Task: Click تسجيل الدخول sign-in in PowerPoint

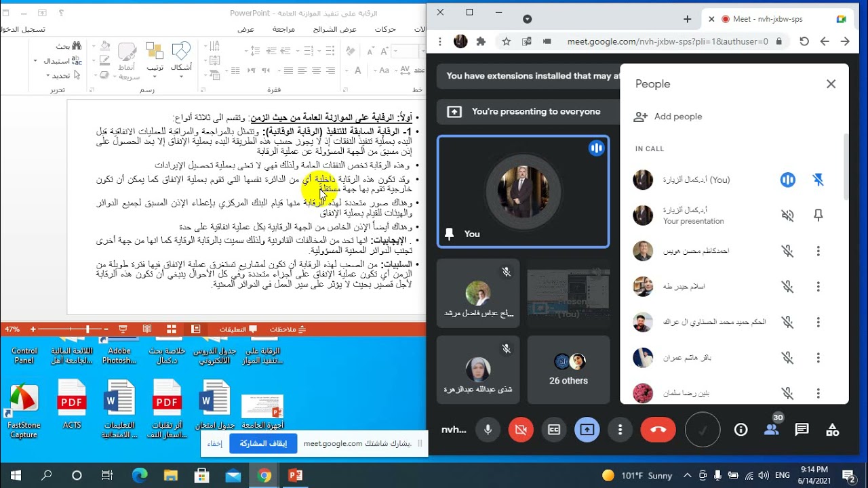Action: (23, 29)
